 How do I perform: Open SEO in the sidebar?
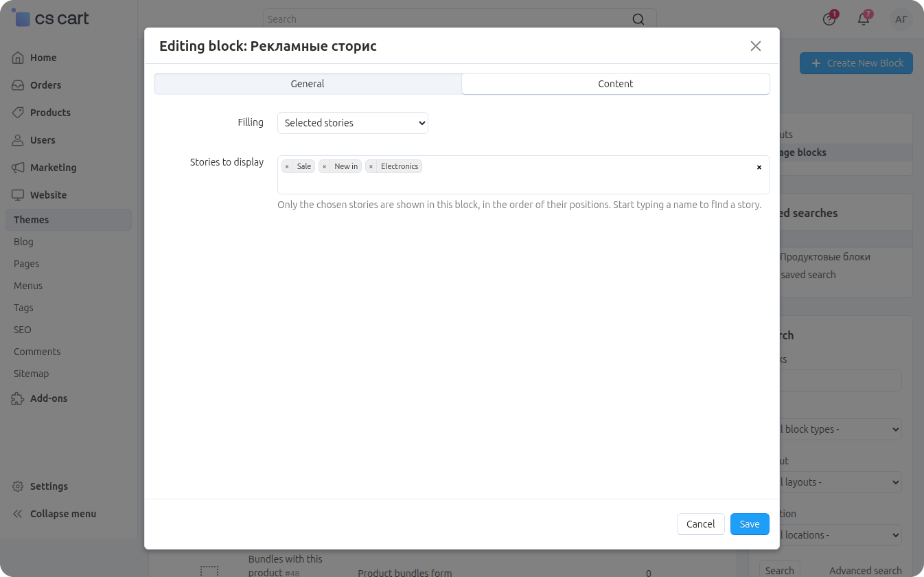tap(23, 330)
